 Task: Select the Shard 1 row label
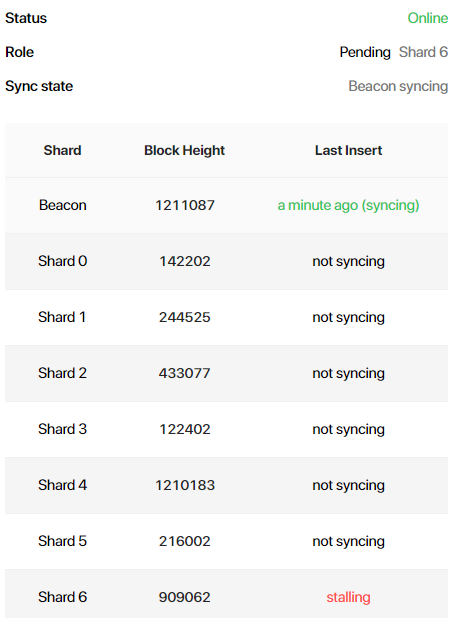[62, 317]
